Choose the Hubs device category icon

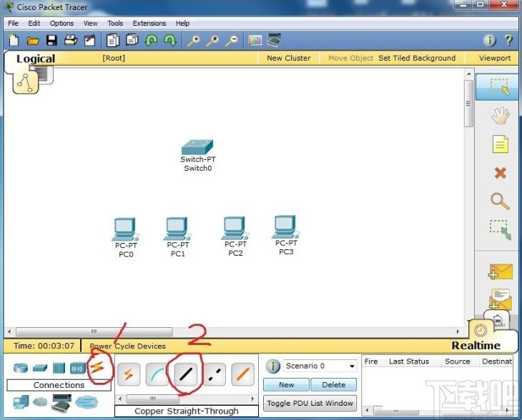[59, 368]
